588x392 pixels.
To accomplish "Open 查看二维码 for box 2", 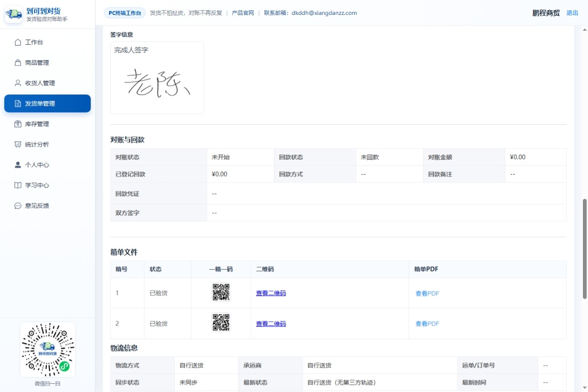I will (271, 324).
